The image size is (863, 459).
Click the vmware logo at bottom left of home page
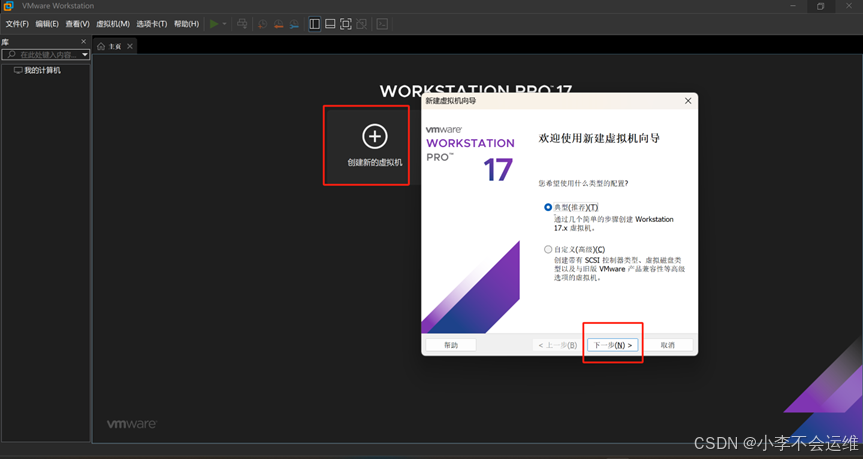[132, 424]
